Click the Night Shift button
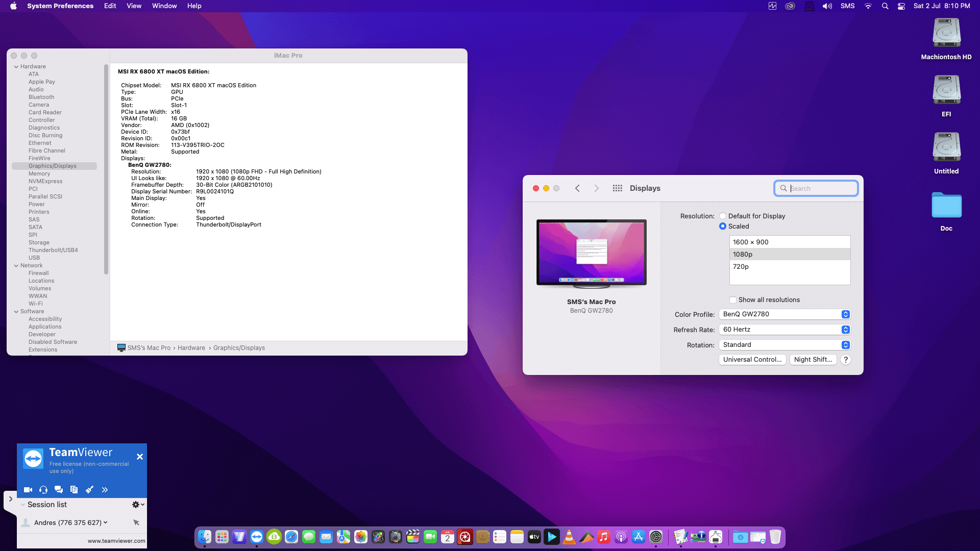The width and height of the screenshot is (980, 551). (x=813, y=360)
